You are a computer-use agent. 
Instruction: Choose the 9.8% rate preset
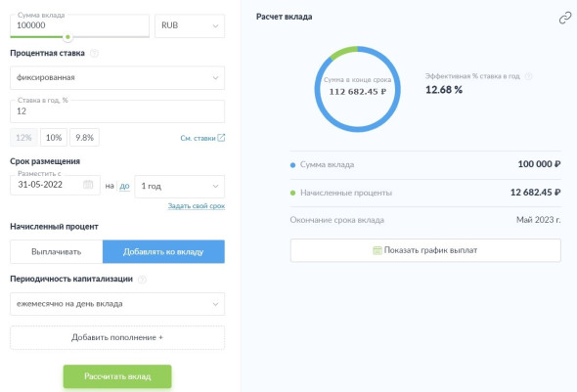coord(84,138)
